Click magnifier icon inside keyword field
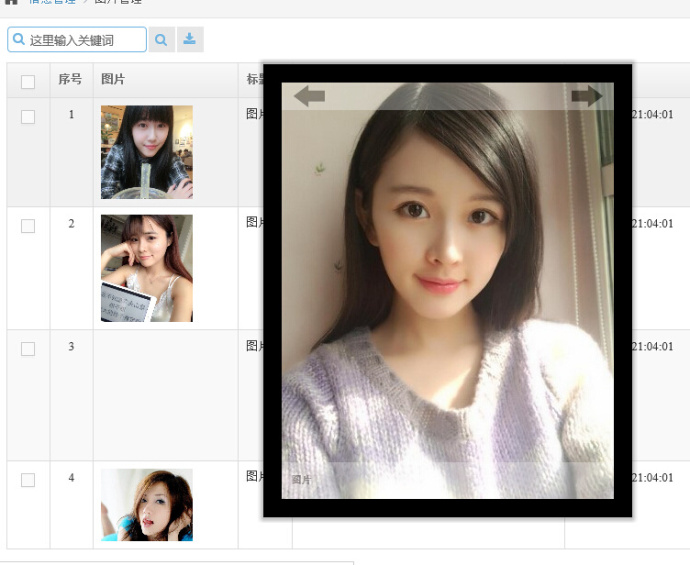The image size is (690, 565). click(x=18, y=39)
